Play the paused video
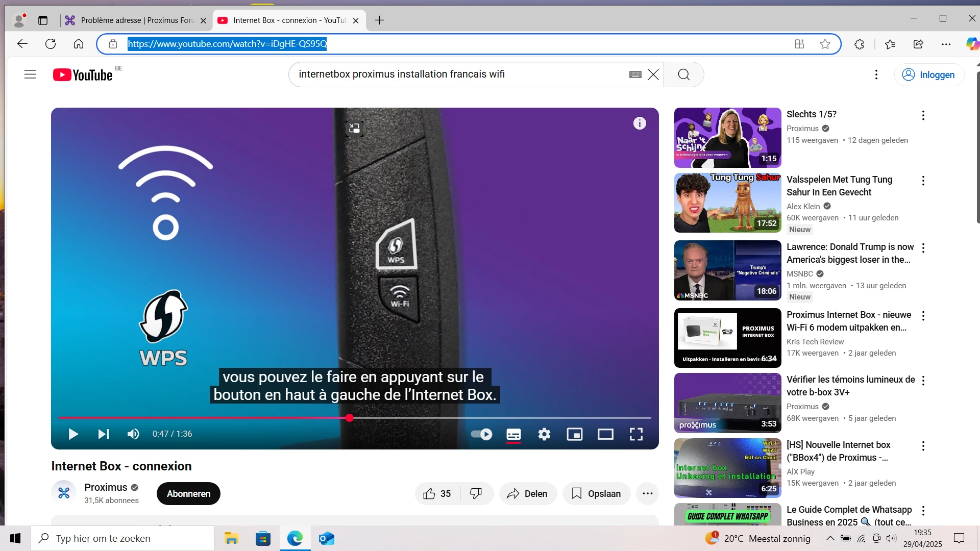This screenshot has height=551, width=980. point(73,434)
